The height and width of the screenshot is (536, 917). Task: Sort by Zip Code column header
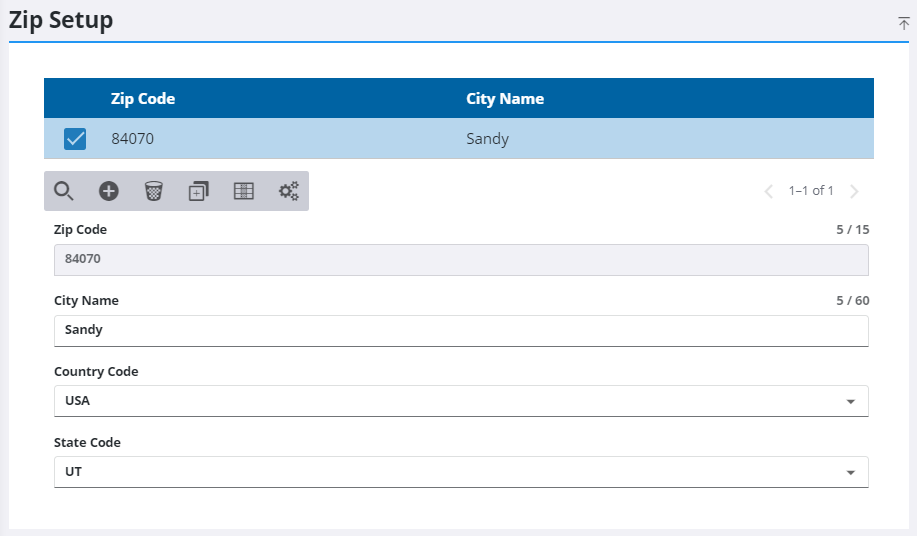click(x=143, y=99)
